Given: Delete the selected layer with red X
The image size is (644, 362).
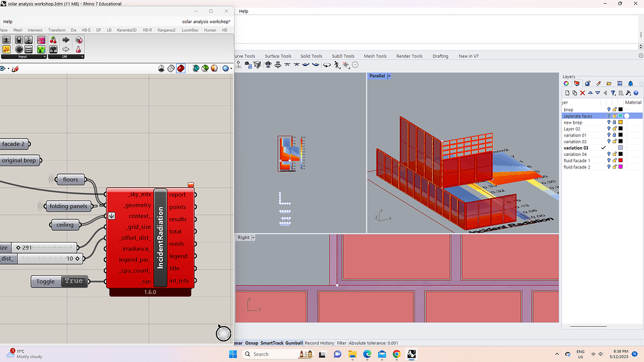Looking at the screenshot, I should (x=582, y=93).
